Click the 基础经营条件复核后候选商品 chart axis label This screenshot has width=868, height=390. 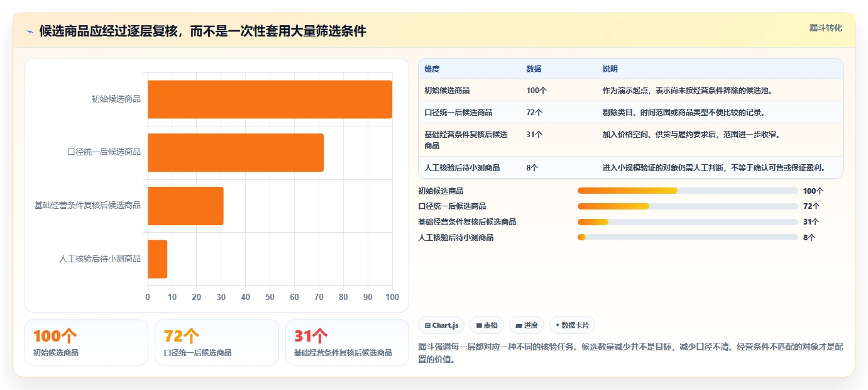(87, 206)
